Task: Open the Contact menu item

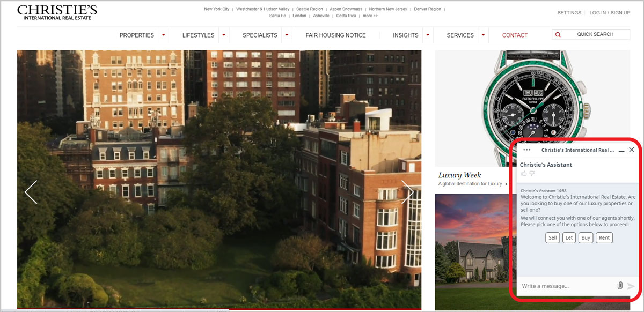Action: pos(515,35)
